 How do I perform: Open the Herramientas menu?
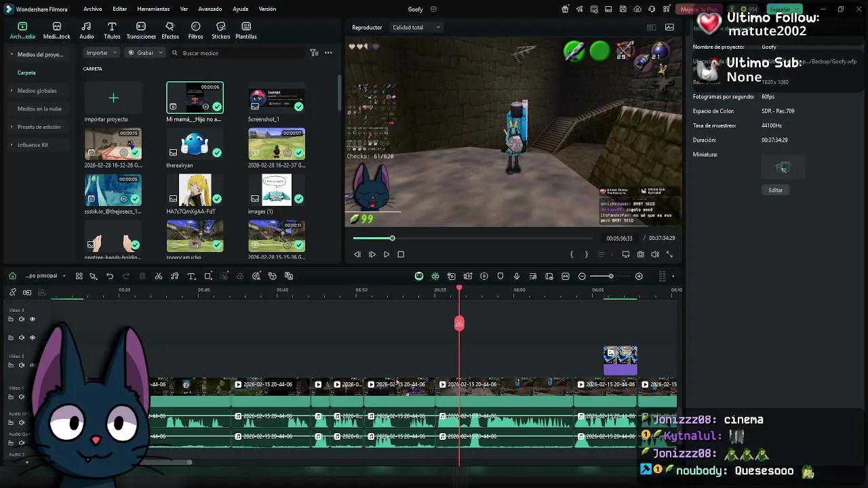[x=153, y=9]
